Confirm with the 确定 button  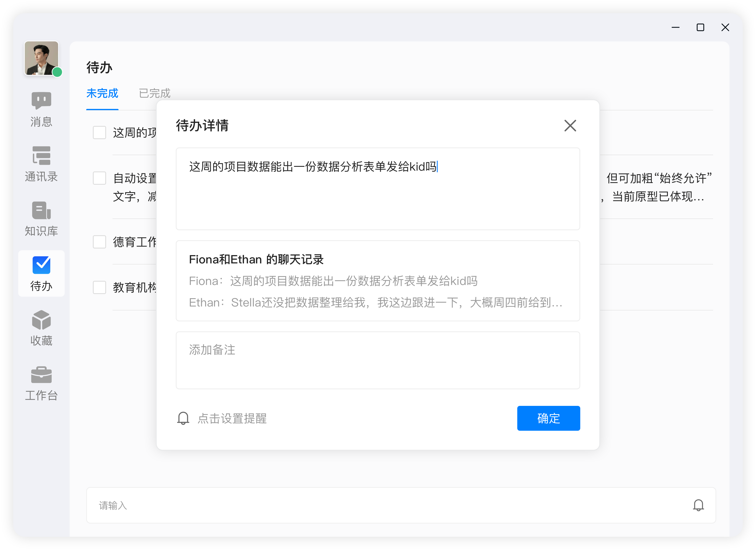click(x=548, y=418)
